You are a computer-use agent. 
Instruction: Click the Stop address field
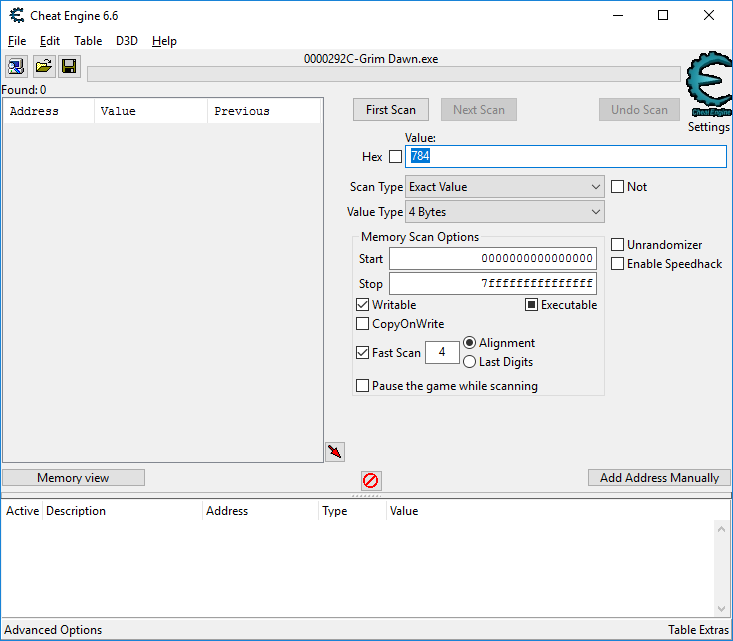[x=493, y=283]
